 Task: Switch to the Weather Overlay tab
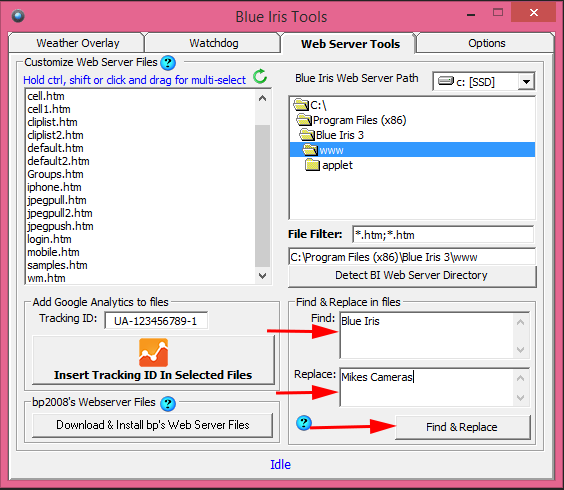77,43
